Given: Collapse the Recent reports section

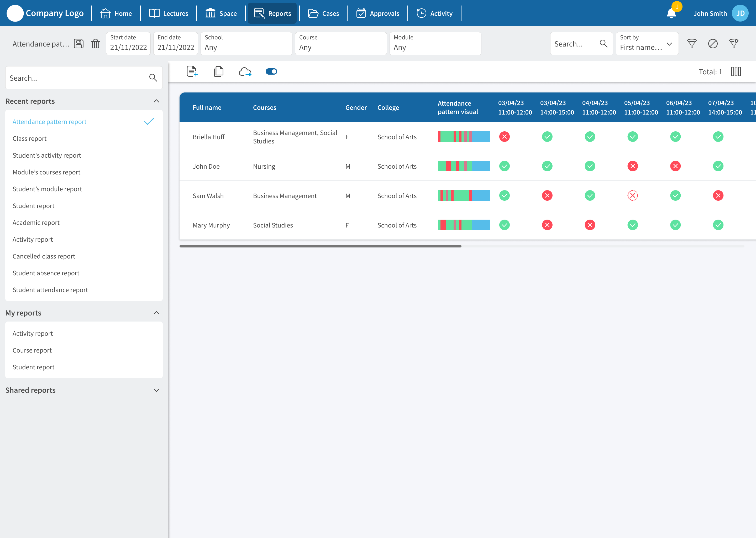Looking at the screenshot, I should point(156,101).
